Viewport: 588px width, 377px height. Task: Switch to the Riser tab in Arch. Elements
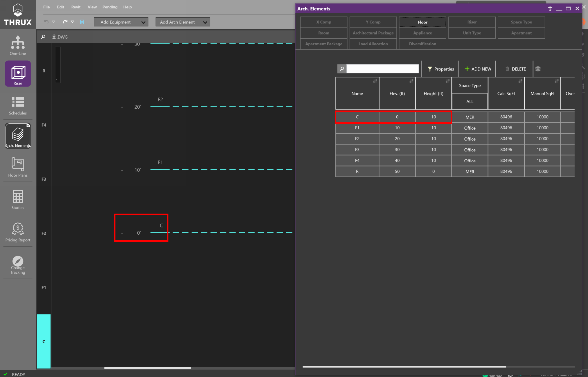[x=472, y=22]
